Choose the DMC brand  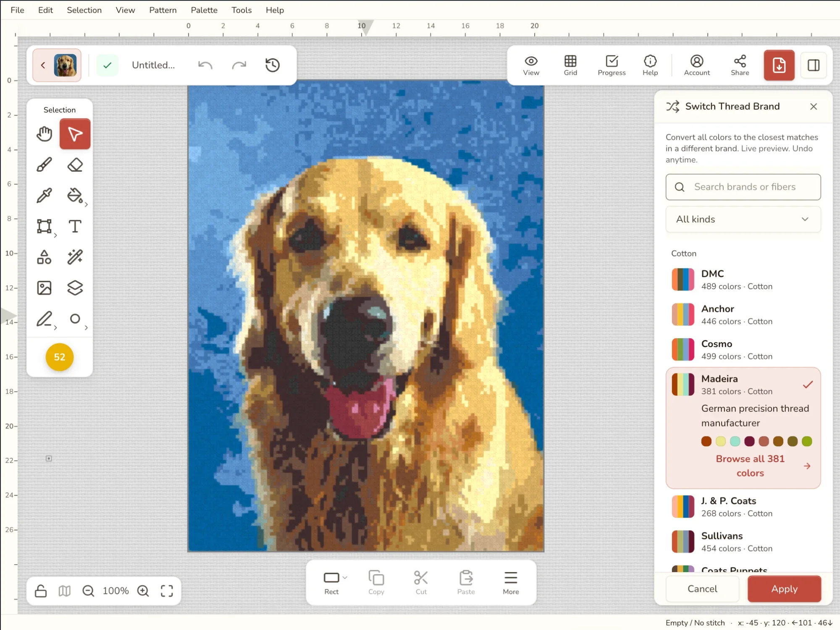pyautogui.click(x=743, y=280)
